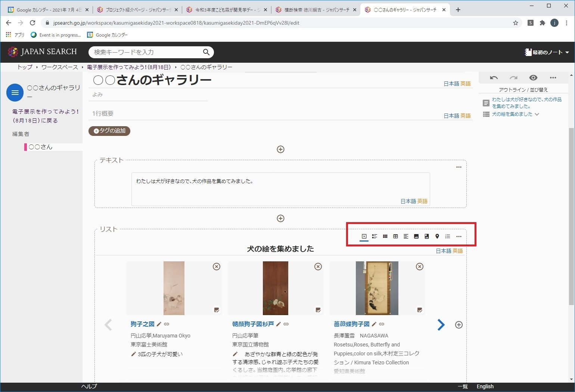
Task: Expand 犬の絵を集めました in outline panel
Action: (537, 114)
